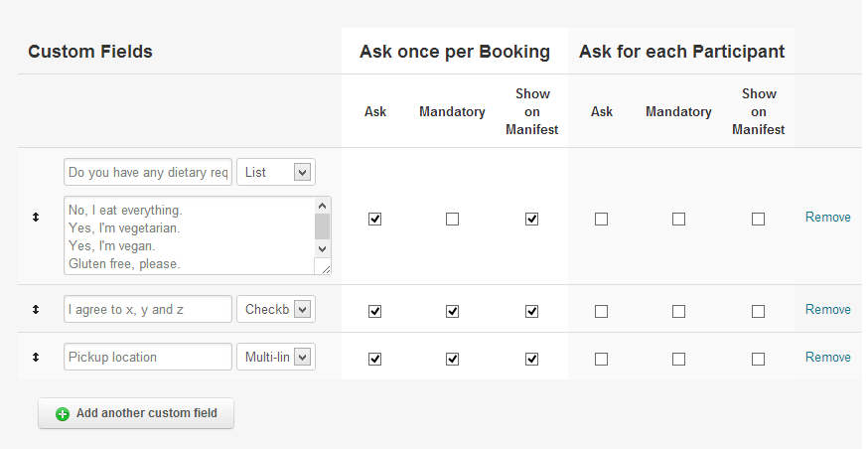Enable per-participant Show on Manifest for dietary field
868x449 pixels.
[x=758, y=220]
